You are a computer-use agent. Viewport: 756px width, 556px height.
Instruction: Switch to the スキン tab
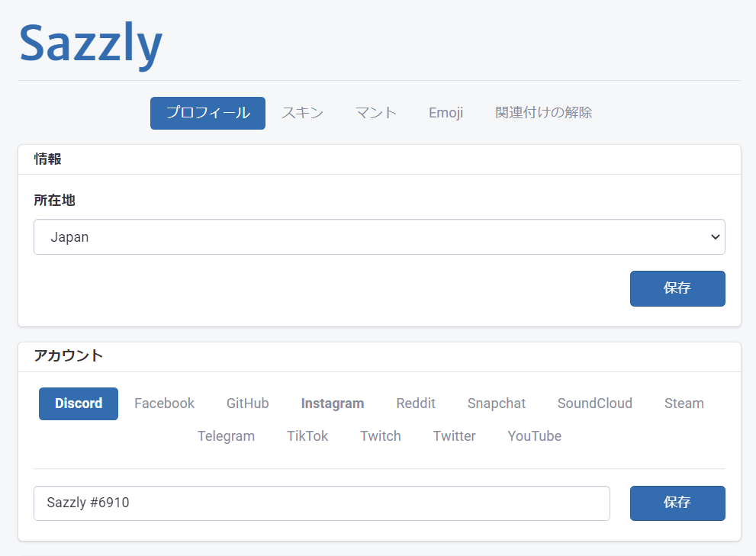(302, 113)
